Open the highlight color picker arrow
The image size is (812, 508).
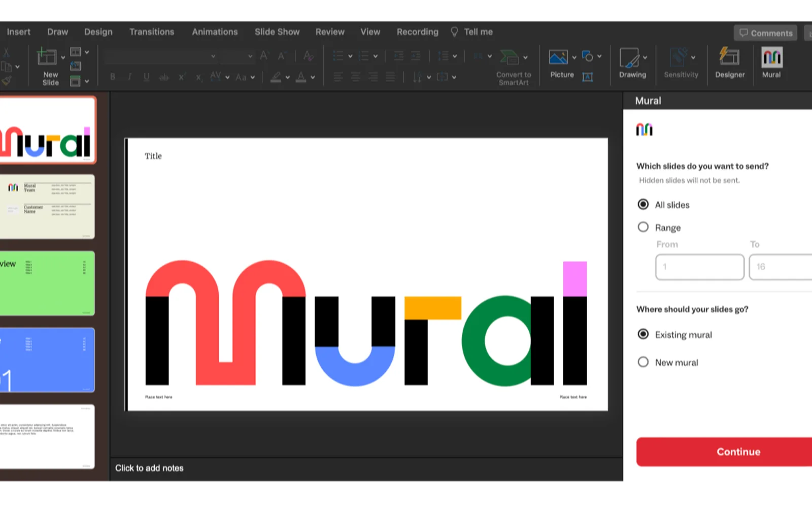pyautogui.click(x=288, y=77)
